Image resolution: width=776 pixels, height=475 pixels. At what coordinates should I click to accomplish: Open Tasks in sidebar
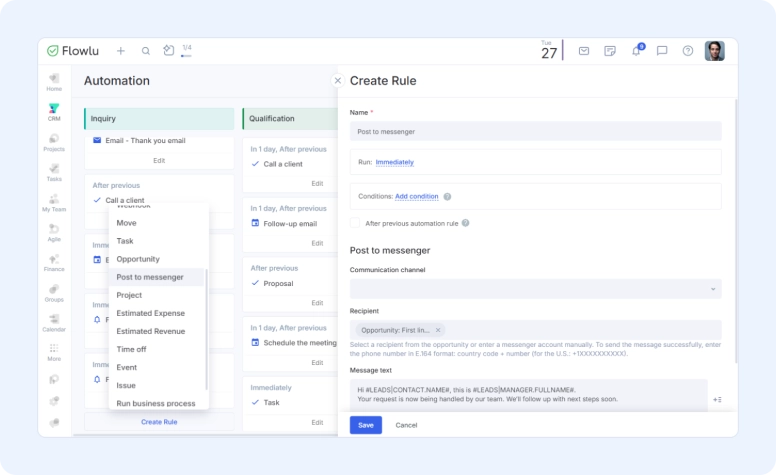[x=54, y=173]
